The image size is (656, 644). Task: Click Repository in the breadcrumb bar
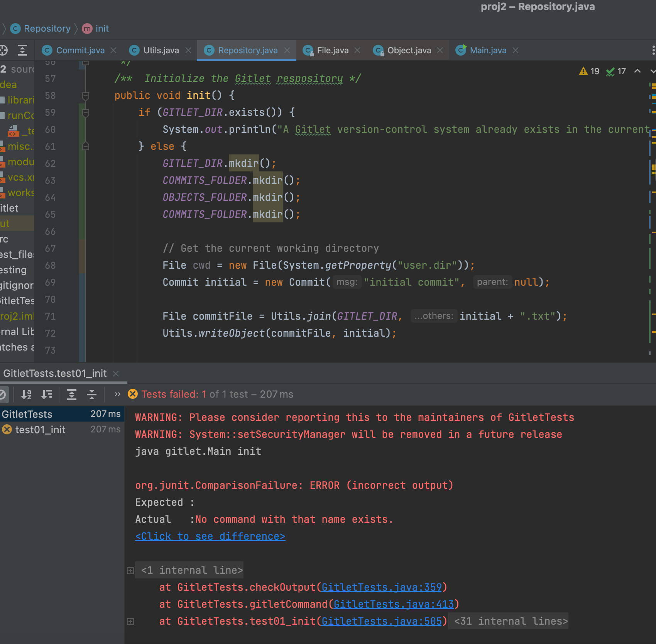click(47, 29)
